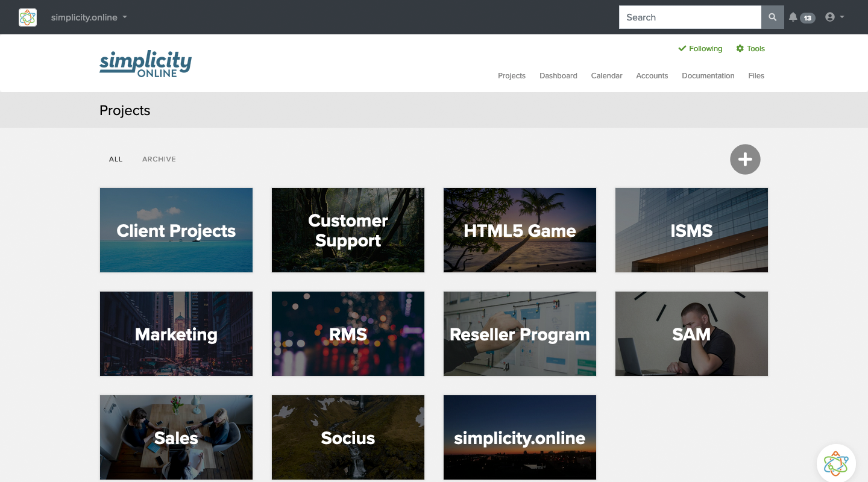The width and height of the screenshot is (868, 482).
Task: Click the magnifier search button
Action: [773, 17]
